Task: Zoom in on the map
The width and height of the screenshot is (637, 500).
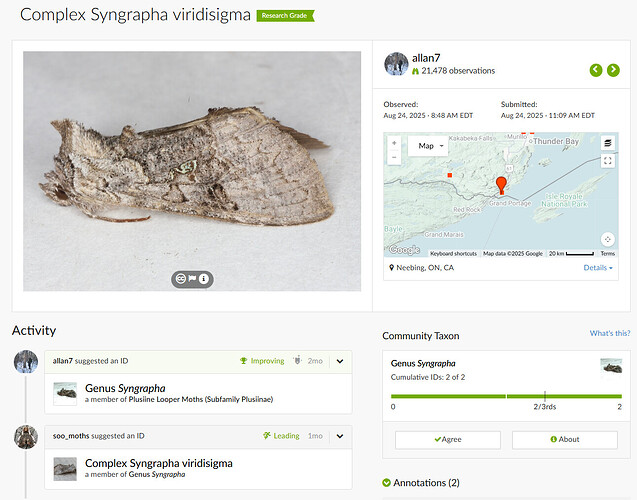Action: click(394, 143)
